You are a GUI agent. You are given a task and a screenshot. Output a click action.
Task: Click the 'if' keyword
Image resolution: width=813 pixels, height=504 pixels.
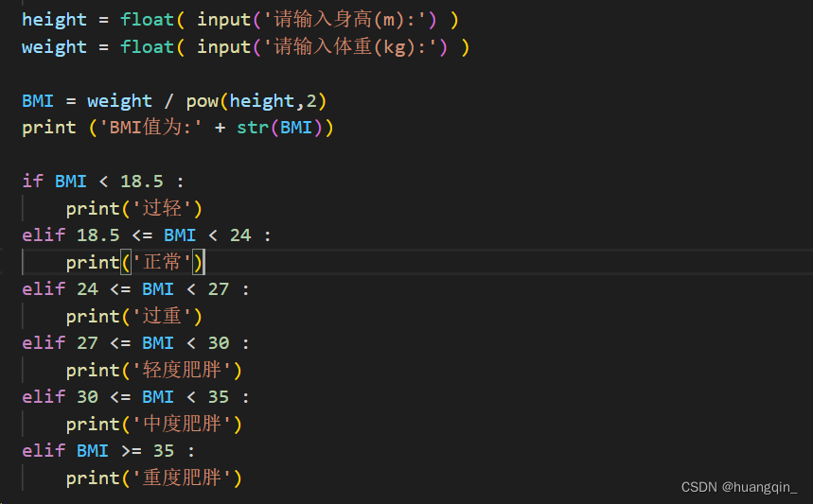click(x=33, y=182)
